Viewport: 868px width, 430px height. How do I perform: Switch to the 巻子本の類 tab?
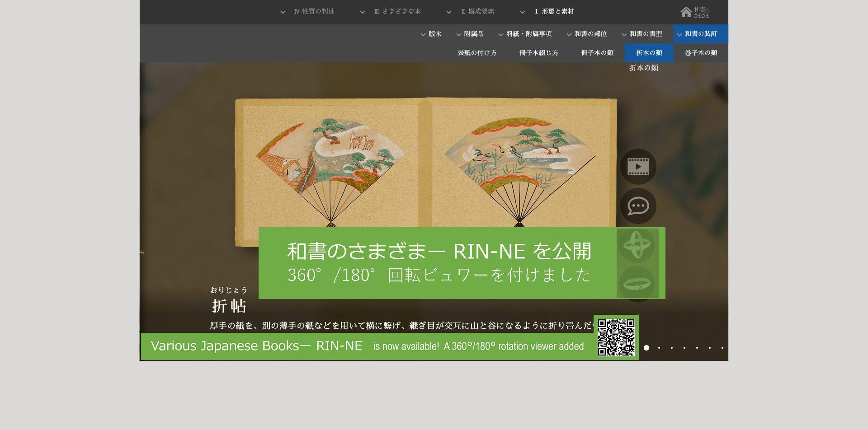[x=701, y=53]
